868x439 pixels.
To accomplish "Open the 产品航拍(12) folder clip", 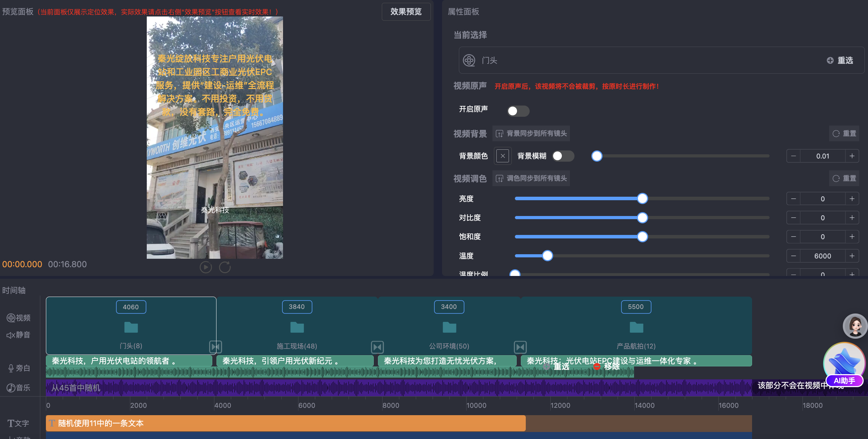I will [x=636, y=327].
